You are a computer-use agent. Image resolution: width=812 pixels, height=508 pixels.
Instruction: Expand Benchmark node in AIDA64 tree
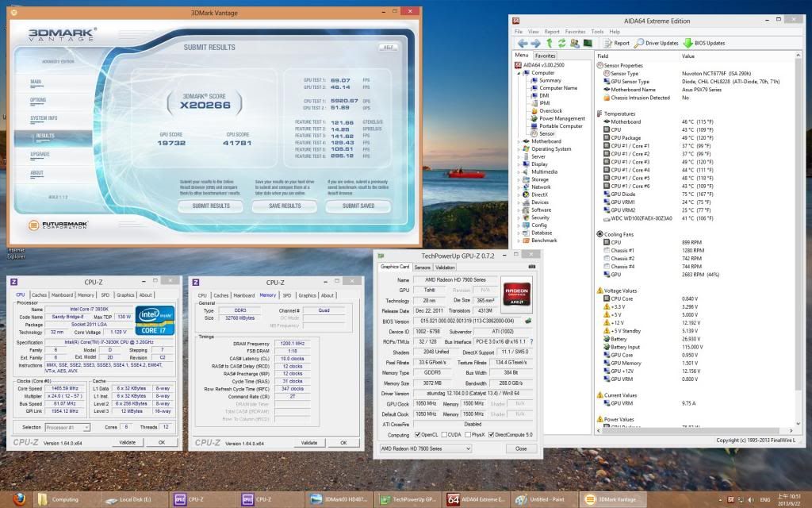tap(519, 240)
